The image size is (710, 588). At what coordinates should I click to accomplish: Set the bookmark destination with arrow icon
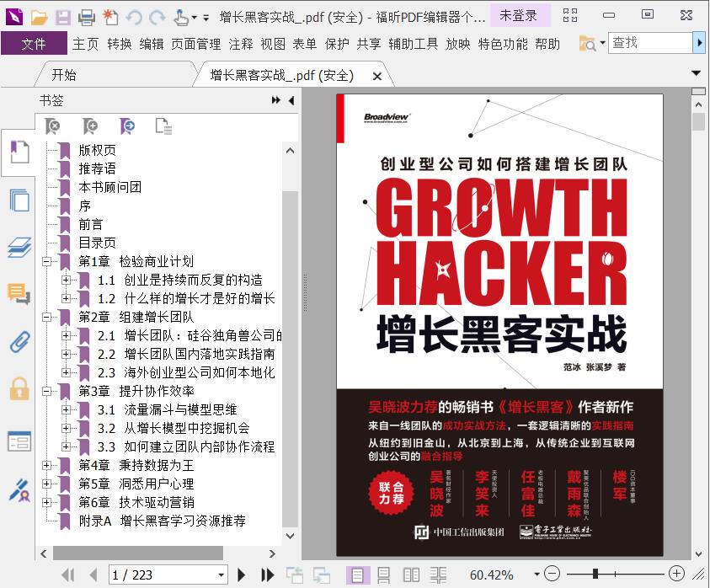127,126
